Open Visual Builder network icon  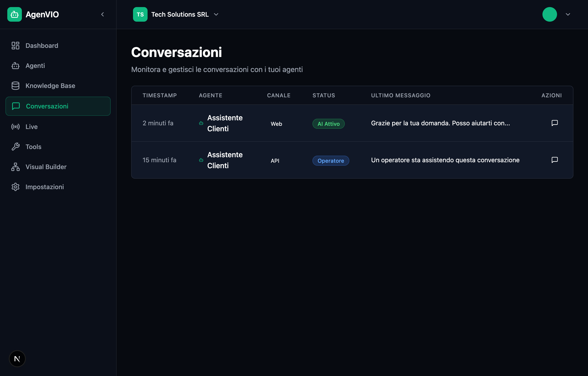(15, 167)
